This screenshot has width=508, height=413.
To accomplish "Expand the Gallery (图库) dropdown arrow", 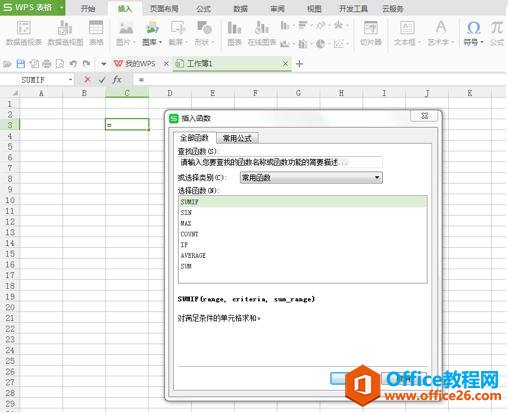I will click(160, 42).
